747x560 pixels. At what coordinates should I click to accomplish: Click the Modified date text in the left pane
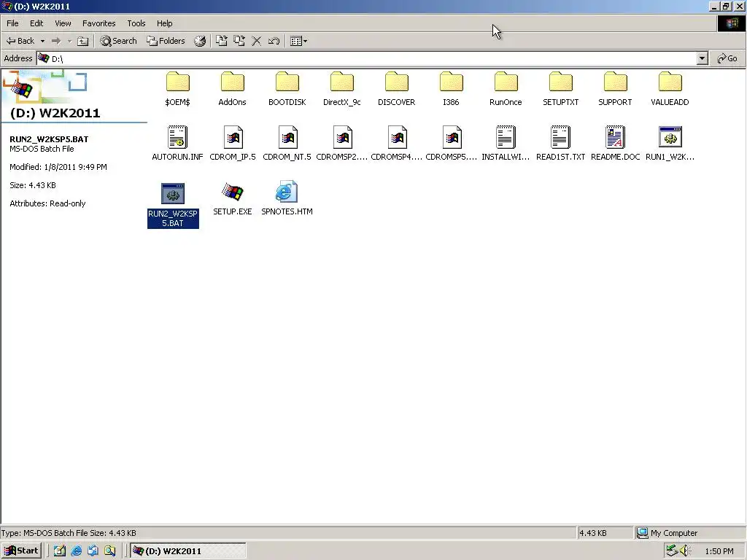pos(58,167)
